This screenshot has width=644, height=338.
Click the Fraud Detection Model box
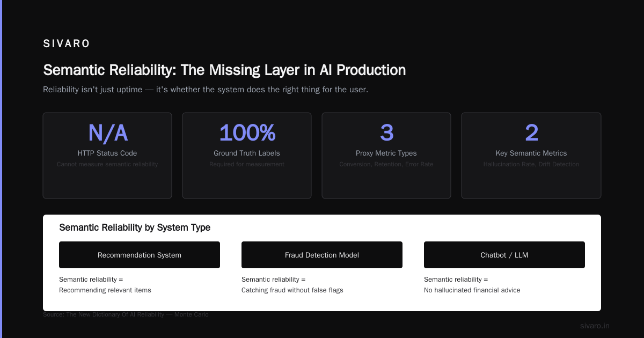(x=322, y=255)
